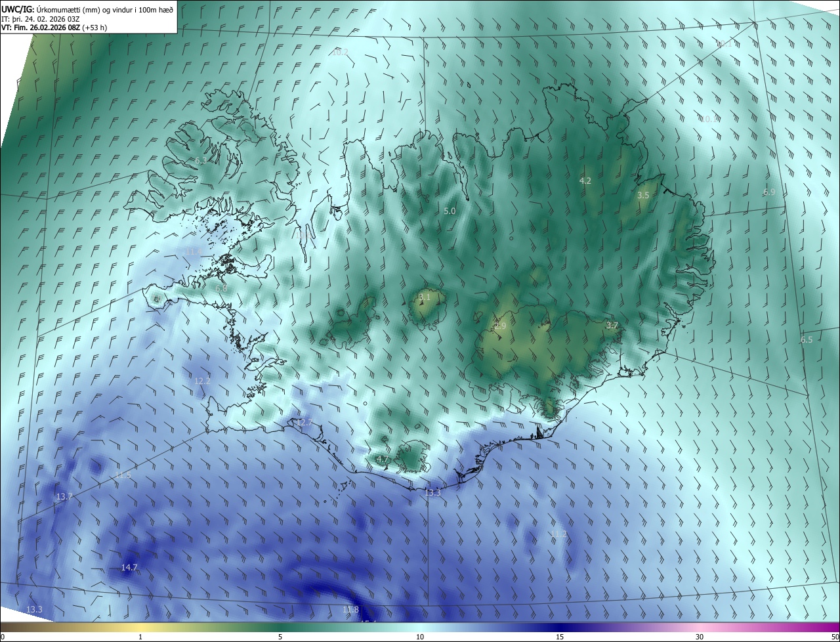Click the 11.8 value on the map
The width and height of the screenshot is (840, 642).
click(351, 610)
